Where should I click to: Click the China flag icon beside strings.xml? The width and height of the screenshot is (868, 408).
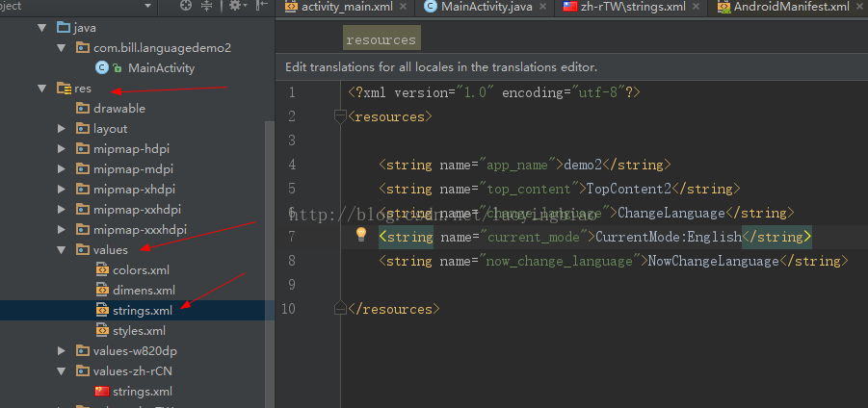[x=102, y=392]
